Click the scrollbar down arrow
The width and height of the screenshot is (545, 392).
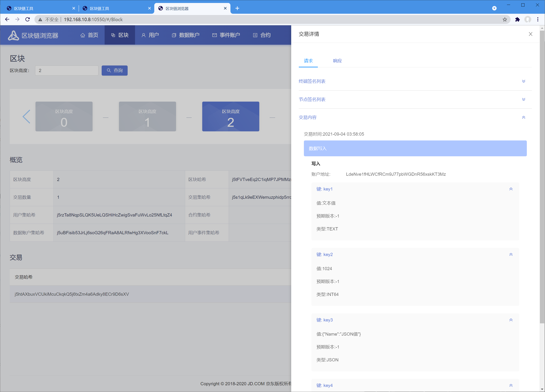[542, 389]
